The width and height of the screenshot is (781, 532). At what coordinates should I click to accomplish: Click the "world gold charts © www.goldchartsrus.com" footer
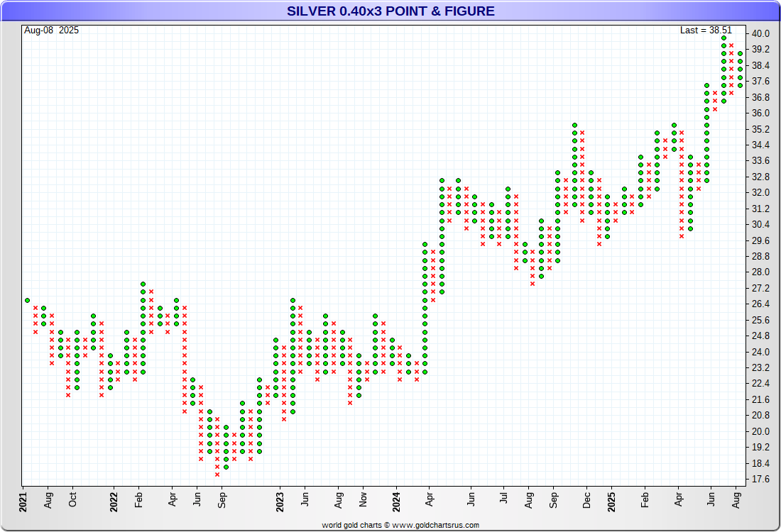pyautogui.click(x=400, y=525)
